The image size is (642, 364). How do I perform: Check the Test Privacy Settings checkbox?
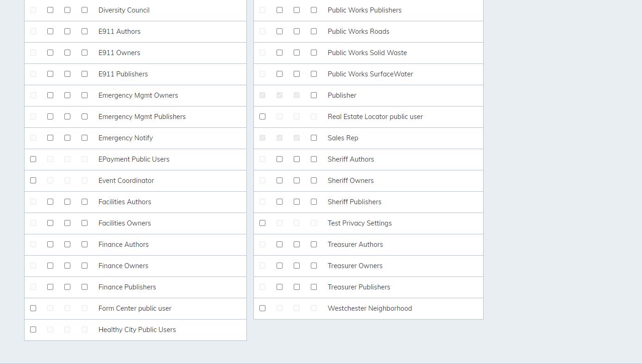(262, 223)
